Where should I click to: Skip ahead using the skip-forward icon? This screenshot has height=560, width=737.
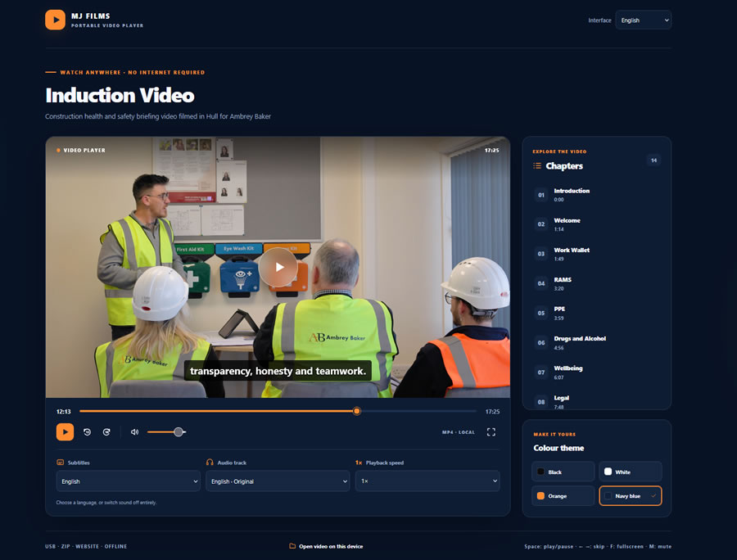click(x=106, y=431)
